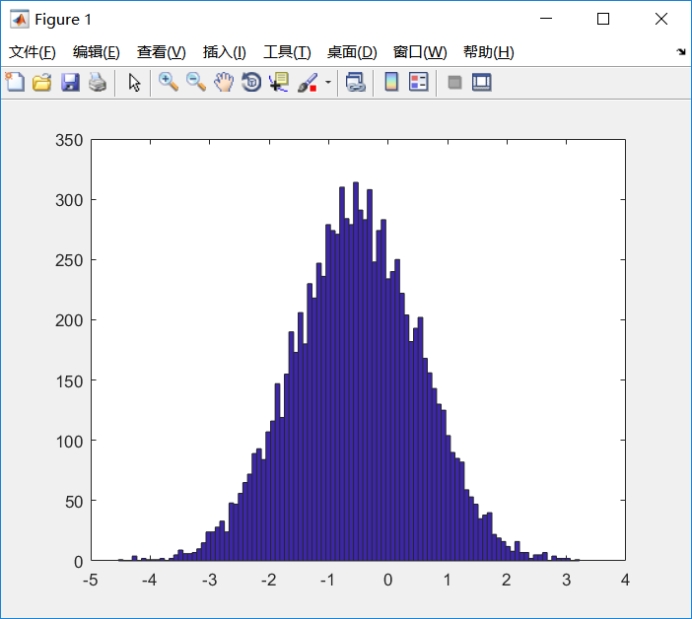Open the 工具(T) menu

pos(287,52)
